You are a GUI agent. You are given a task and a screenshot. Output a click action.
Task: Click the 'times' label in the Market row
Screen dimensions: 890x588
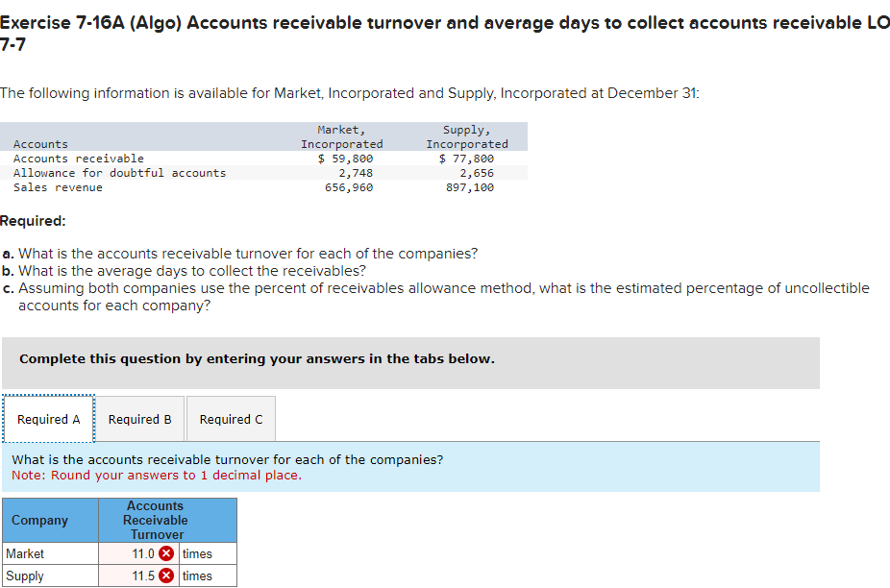coord(197,553)
